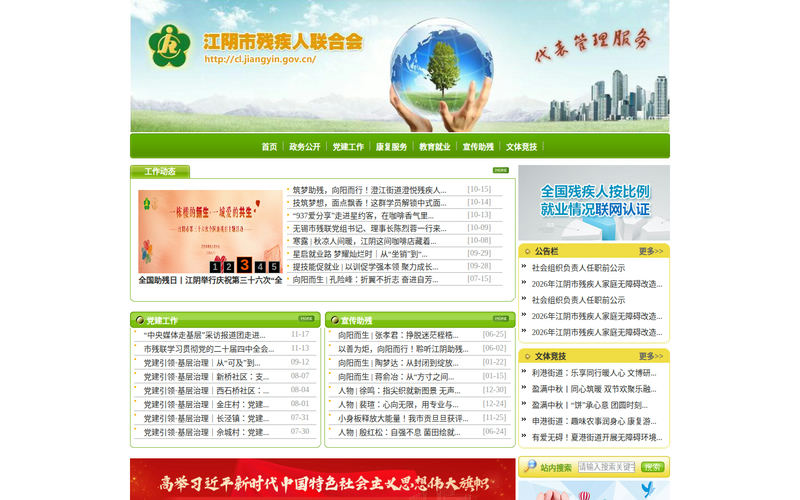Open news "937爱分享"走进星约客
Screen dimensions: 800x500
click(363, 216)
